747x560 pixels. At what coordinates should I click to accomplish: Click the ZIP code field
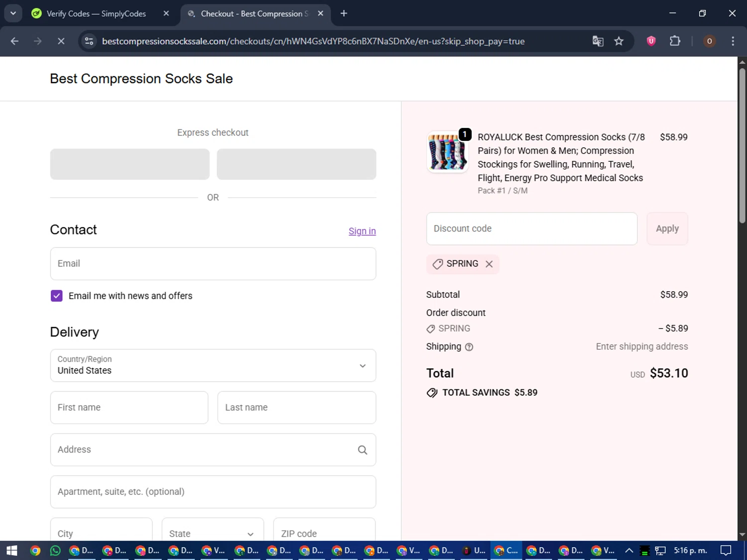(325, 531)
